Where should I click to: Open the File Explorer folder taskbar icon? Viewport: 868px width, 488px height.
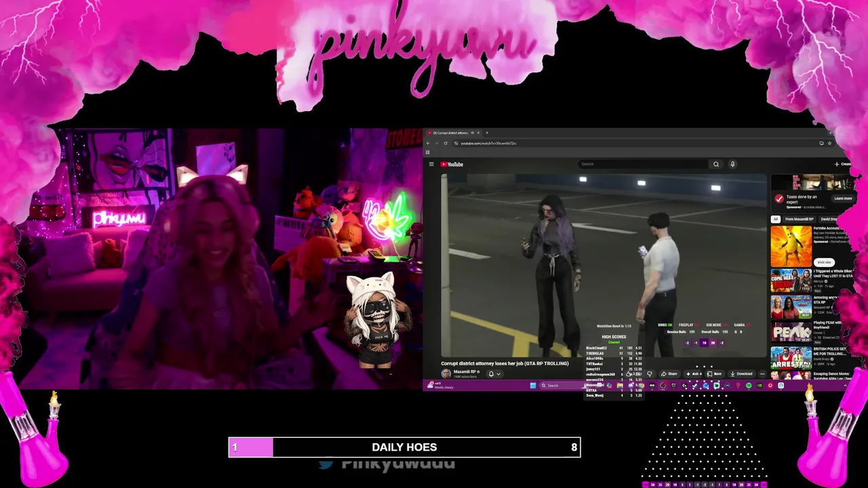(620, 386)
